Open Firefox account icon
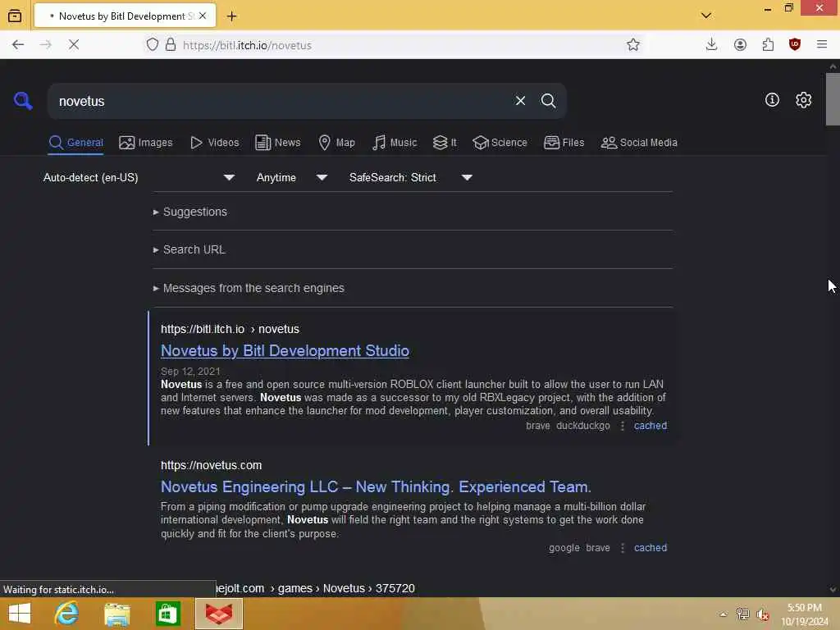The image size is (840, 630). (x=741, y=45)
